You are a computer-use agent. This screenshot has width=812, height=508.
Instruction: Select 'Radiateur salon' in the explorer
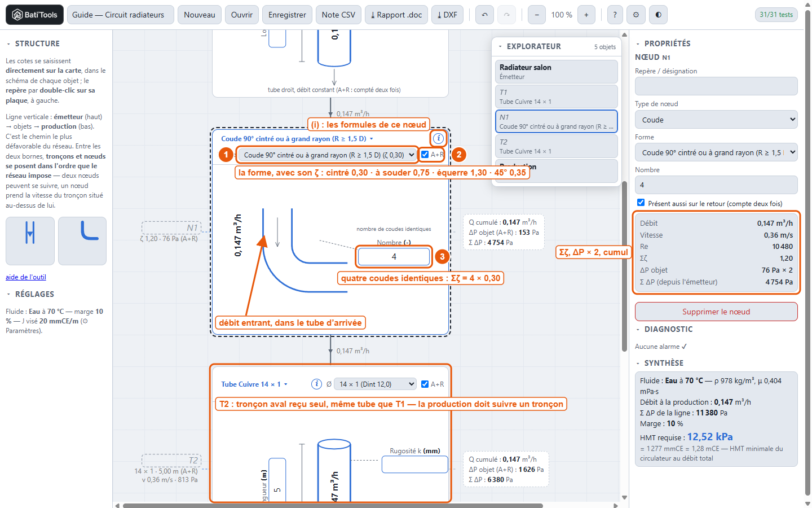[557, 72]
